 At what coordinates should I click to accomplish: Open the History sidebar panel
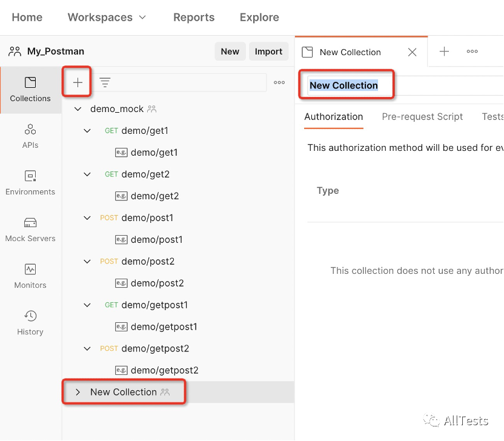[30, 323]
